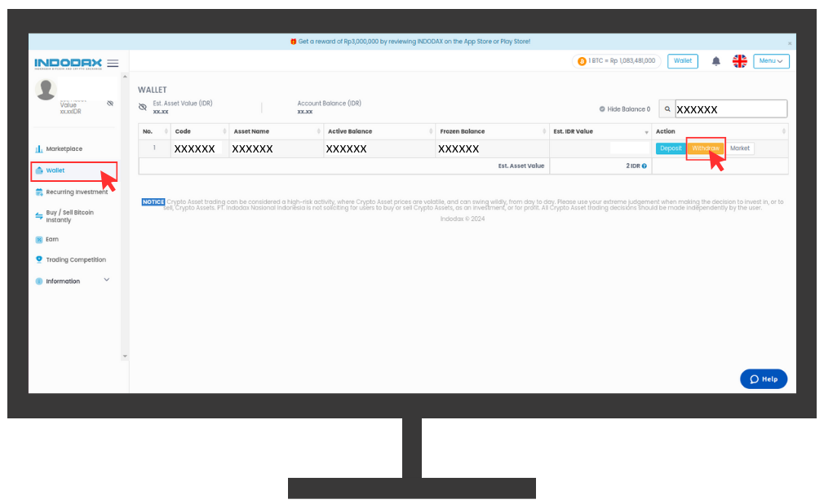Image resolution: width=824 pixels, height=504 pixels.
Task: Dismiss the reward promotion banner
Action: click(x=789, y=43)
